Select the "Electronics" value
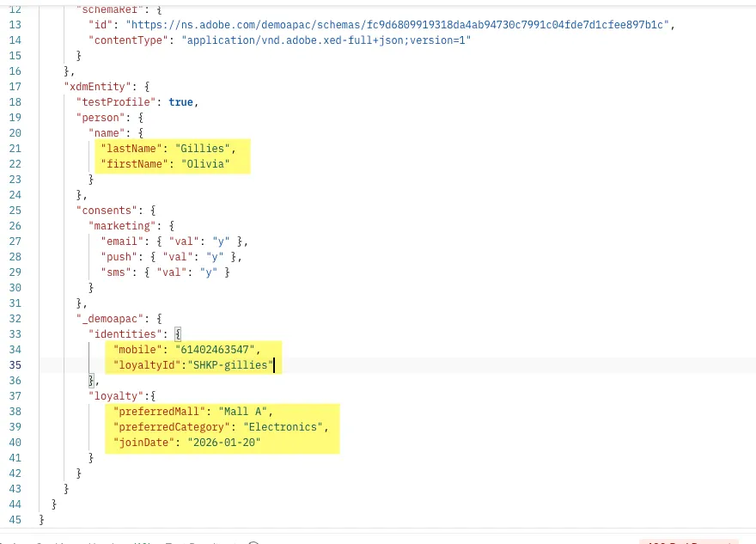The width and height of the screenshot is (756, 544). point(283,427)
